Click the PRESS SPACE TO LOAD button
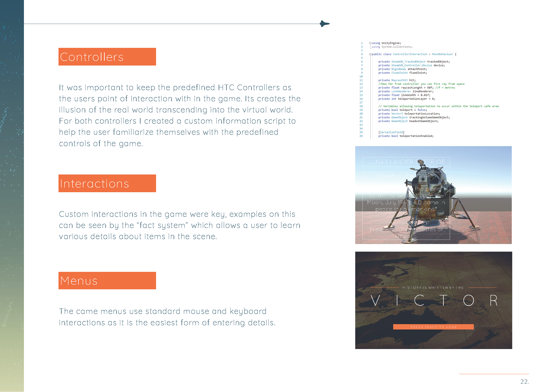Viewport: 554px width, 392px height. 433,327
